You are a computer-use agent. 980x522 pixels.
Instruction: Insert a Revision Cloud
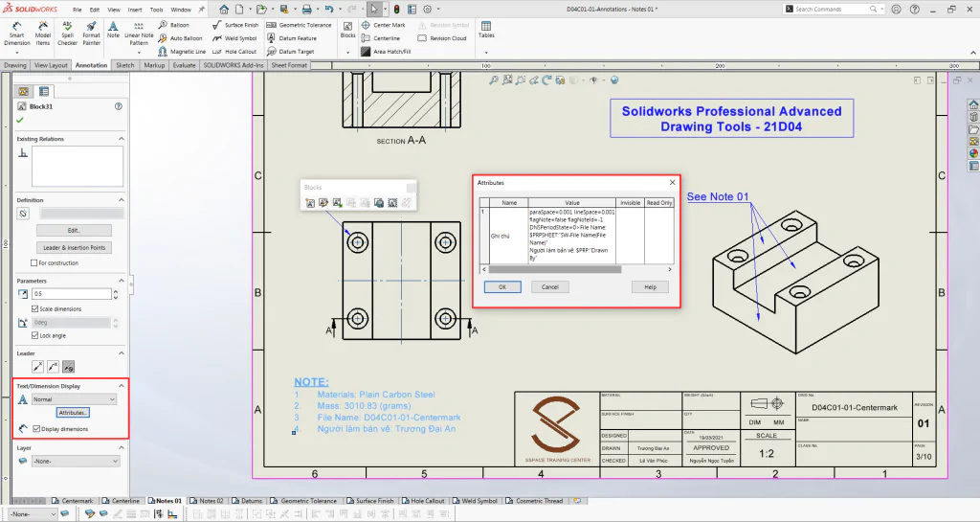pyautogui.click(x=442, y=38)
